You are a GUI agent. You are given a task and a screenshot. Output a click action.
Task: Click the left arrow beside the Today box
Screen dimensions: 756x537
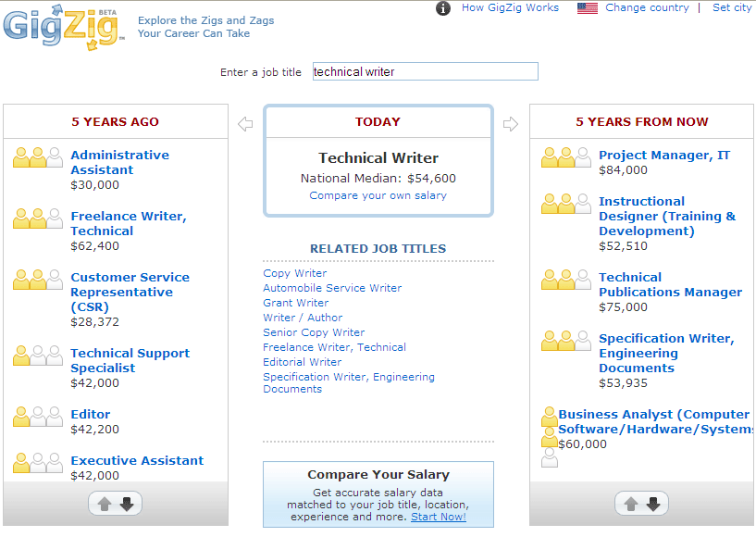pyautogui.click(x=245, y=124)
